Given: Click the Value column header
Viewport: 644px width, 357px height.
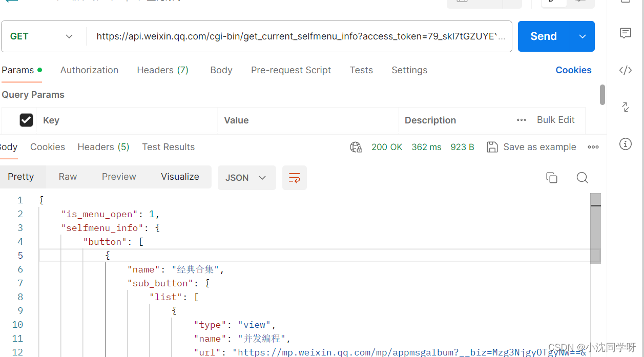Looking at the screenshot, I should 236,120.
